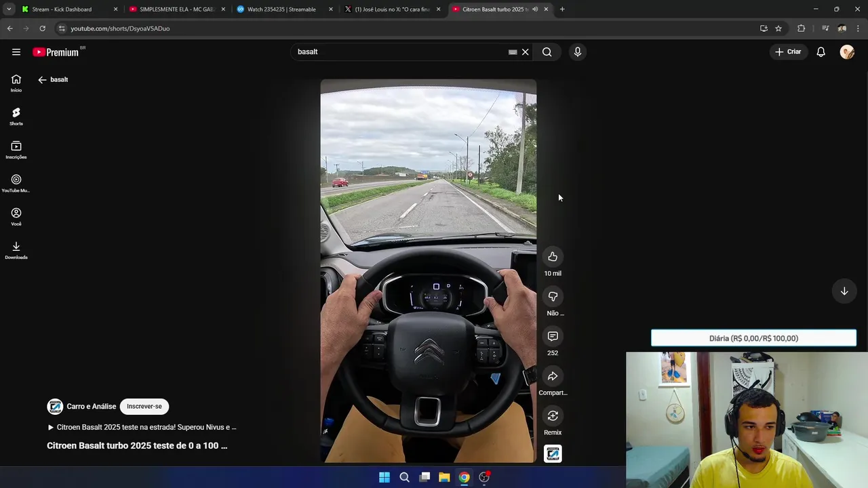Open YouTube Music in the sidebar

tap(16, 184)
